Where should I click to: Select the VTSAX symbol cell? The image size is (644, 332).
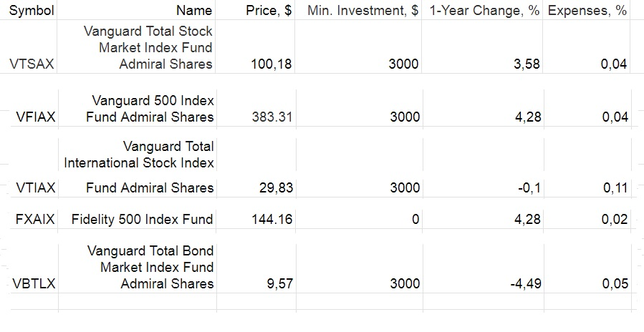click(33, 64)
